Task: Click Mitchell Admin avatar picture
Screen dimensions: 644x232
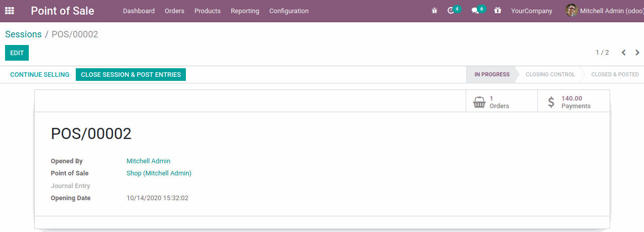Action: click(x=571, y=11)
